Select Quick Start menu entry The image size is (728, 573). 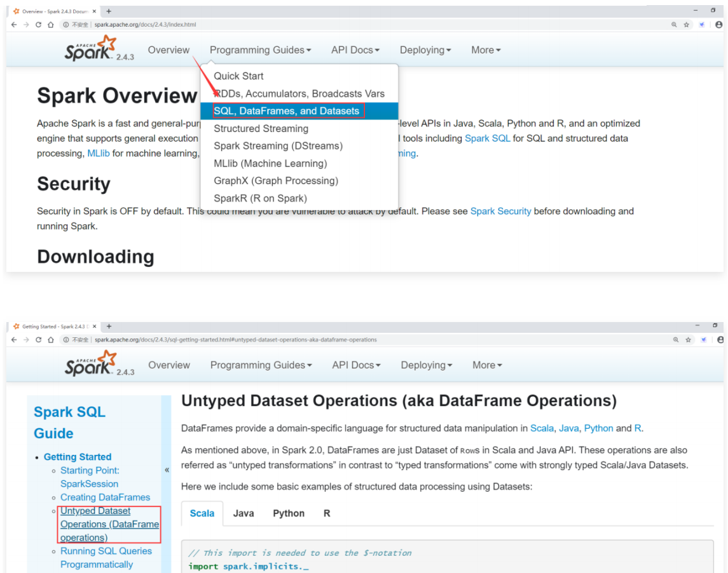coord(299,76)
